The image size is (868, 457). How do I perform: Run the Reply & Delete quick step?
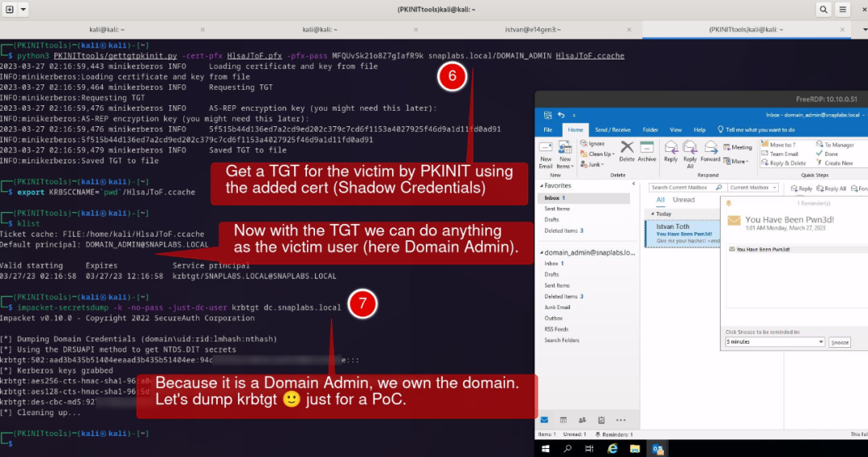coord(784,163)
